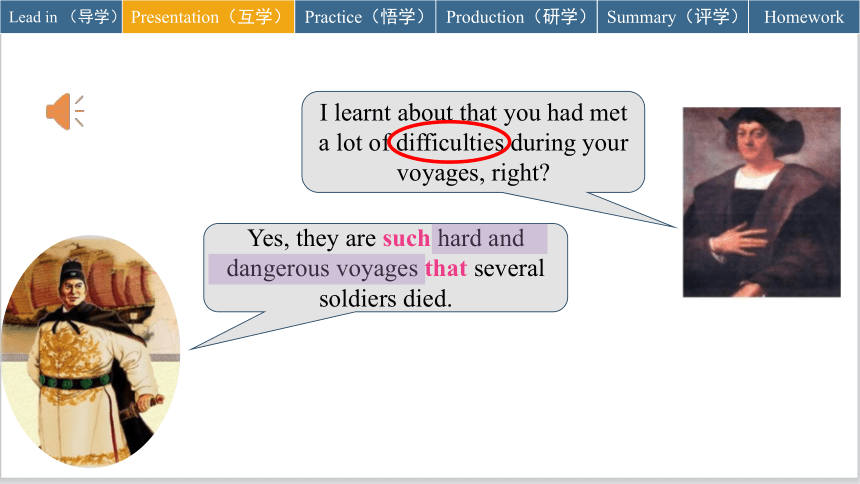Select the Columbus portrait image
The image size is (860, 484).
tap(761, 202)
